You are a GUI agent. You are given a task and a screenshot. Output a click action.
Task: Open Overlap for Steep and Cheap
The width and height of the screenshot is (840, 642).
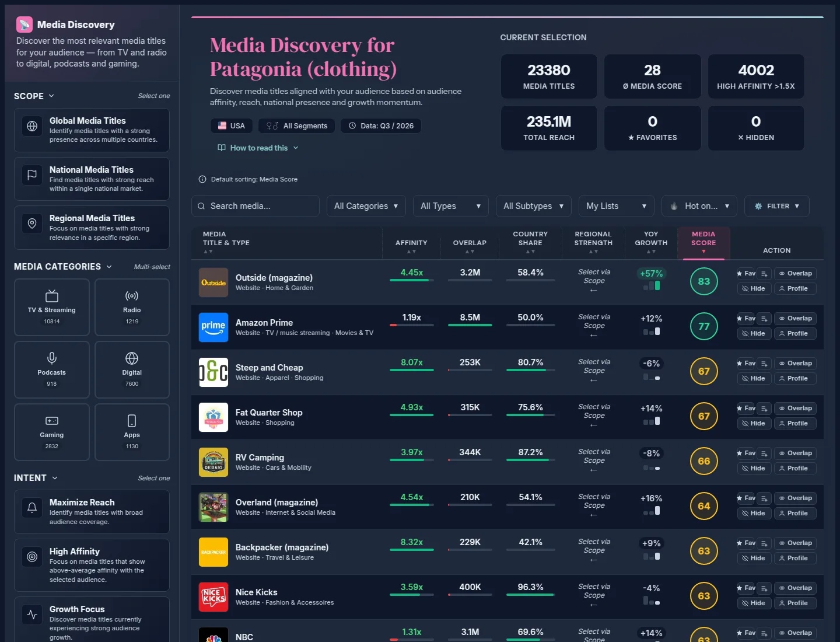[796, 363]
